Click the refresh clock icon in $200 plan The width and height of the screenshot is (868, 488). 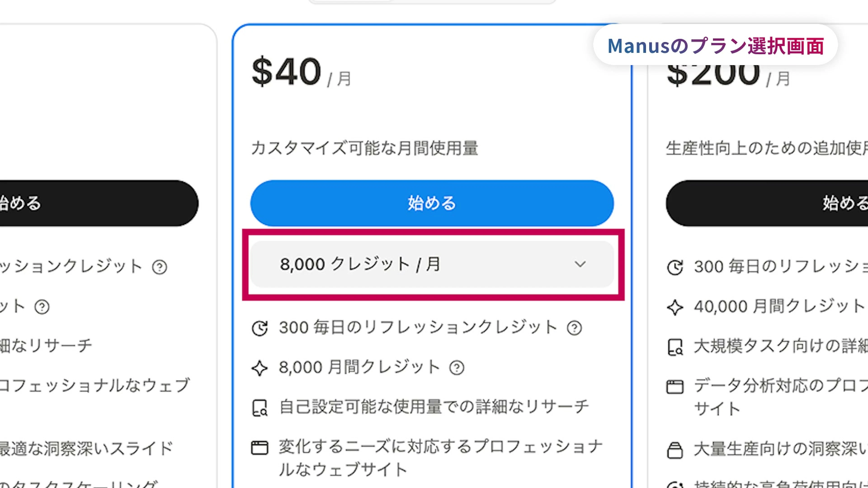pyautogui.click(x=675, y=268)
